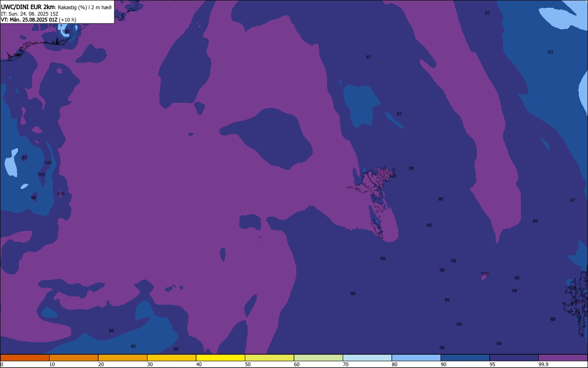Image resolution: width=588 pixels, height=368 pixels.
Task: Click the legend tick label 40
Action: pos(199,364)
